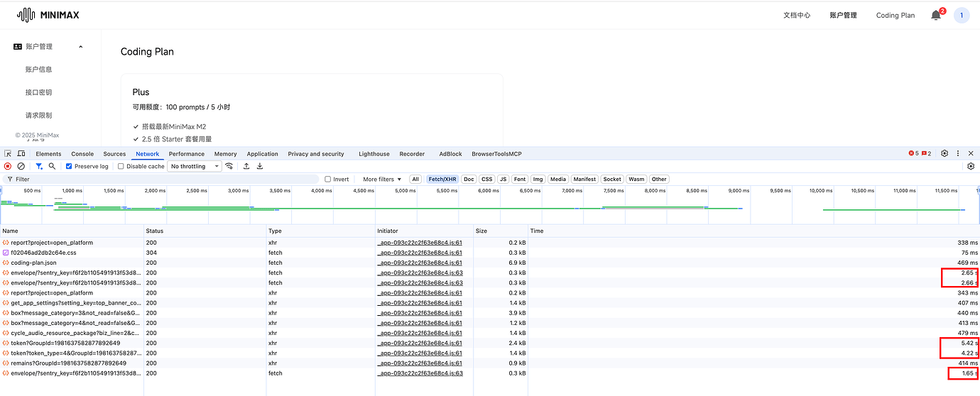Open the user avatar menu
980x396 pixels.
coord(962,15)
